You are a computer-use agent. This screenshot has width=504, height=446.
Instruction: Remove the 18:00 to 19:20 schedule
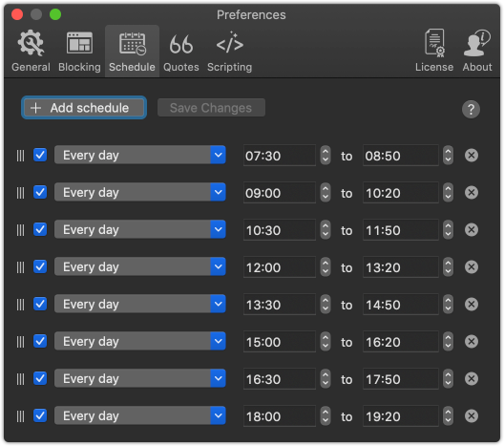[x=472, y=416]
